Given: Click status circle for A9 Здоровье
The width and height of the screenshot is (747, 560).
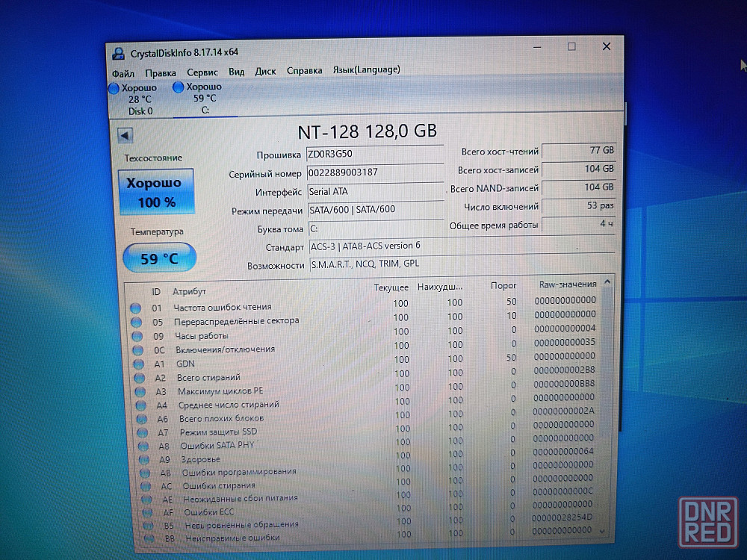Looking at the screenshot, I should pos(144,460).
